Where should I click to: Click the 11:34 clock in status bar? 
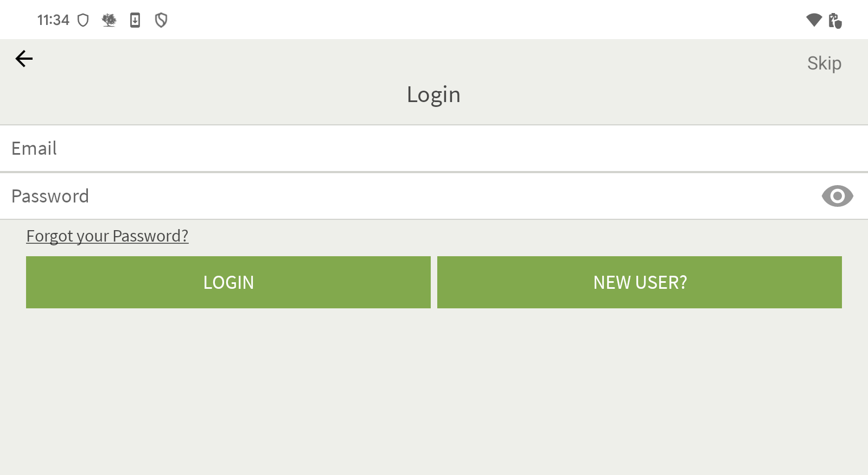tap(53, 21)
